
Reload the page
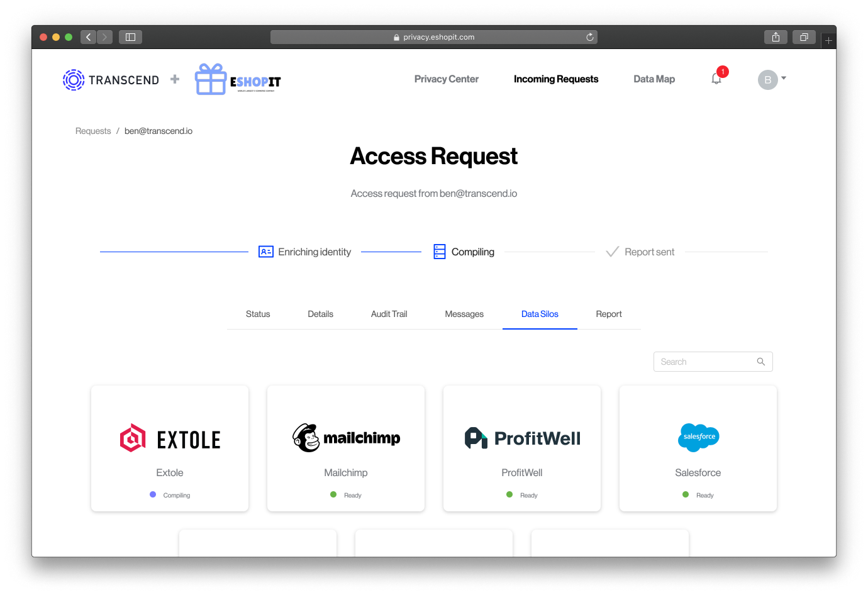pyautogui.click(x=590, y=37)
